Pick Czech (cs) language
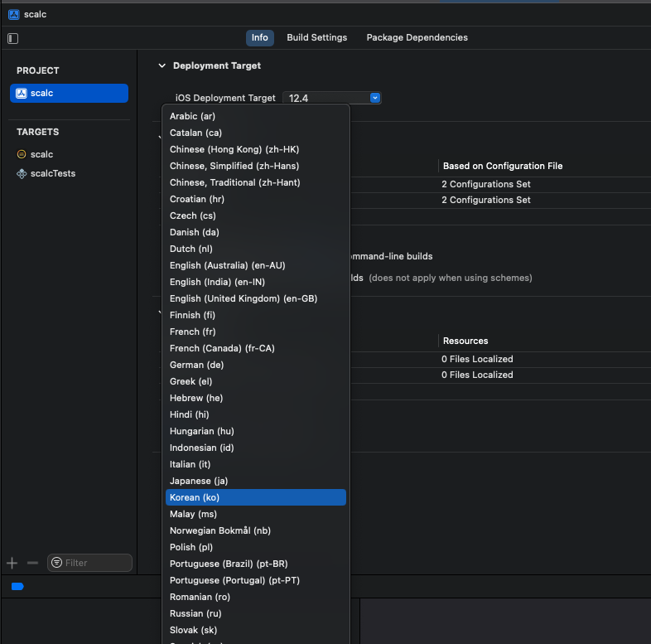Viewport: 651px width, 644px height. click(x=256, y=216)
